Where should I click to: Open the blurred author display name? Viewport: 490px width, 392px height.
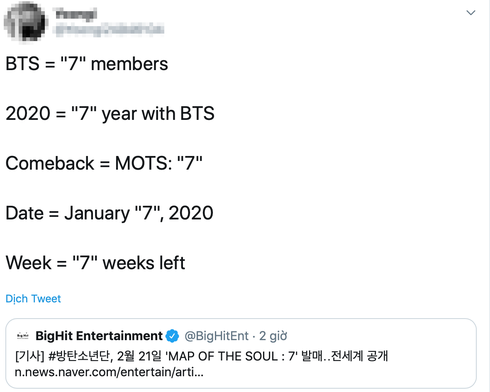click(x=76, y=15)
